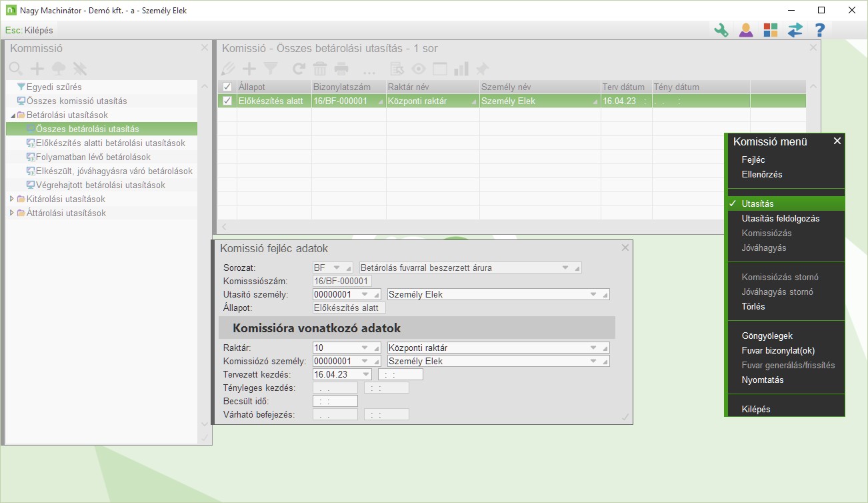Click the plus add icon in list toolbar

249,69
